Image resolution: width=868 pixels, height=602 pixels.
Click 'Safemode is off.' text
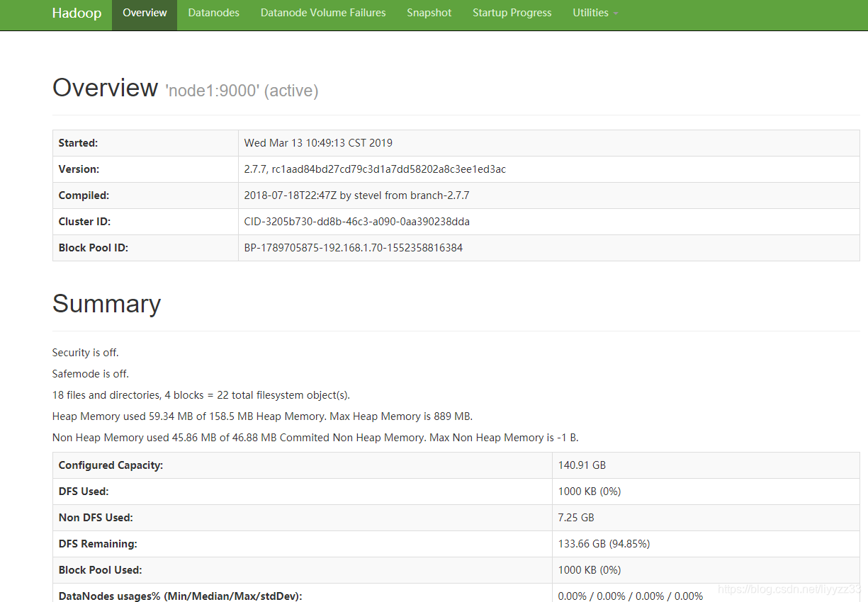pos(91,374)
